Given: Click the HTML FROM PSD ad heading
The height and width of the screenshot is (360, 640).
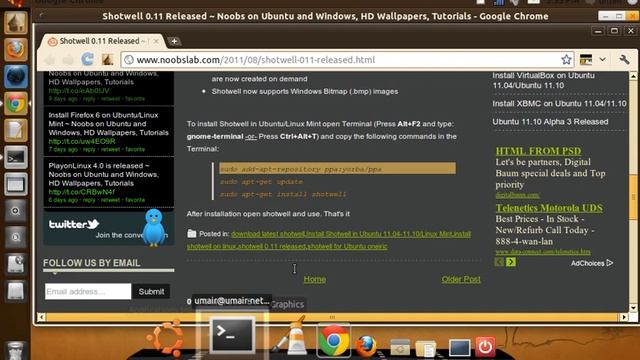Looking at the screenshot, I should [x=538, y=151].
